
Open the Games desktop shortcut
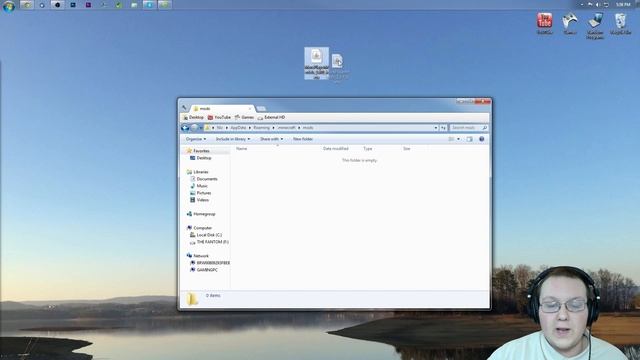tap(569, 23)
